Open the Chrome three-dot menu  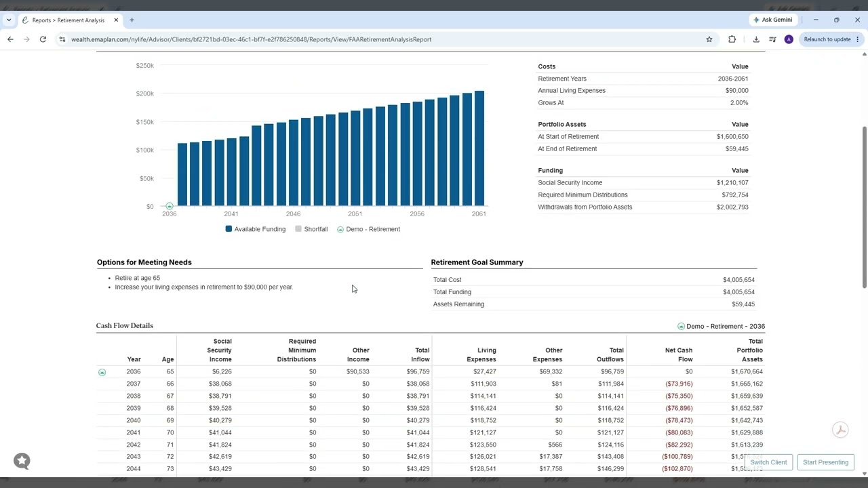click(x=858, y=39)
